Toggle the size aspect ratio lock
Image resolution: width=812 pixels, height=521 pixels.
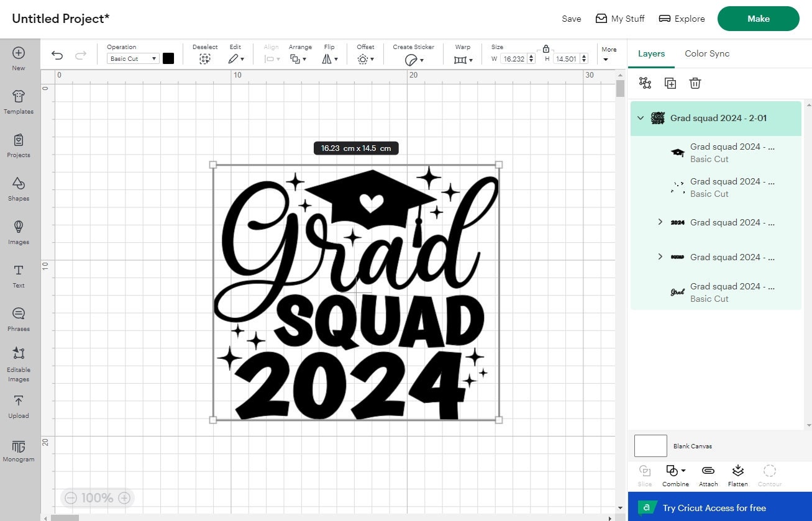[546, 48]
